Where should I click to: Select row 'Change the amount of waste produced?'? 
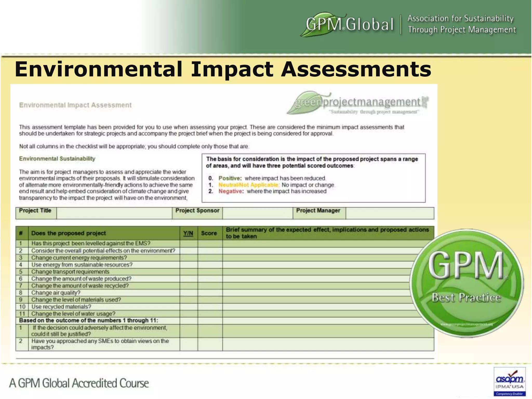coord(225,279)
